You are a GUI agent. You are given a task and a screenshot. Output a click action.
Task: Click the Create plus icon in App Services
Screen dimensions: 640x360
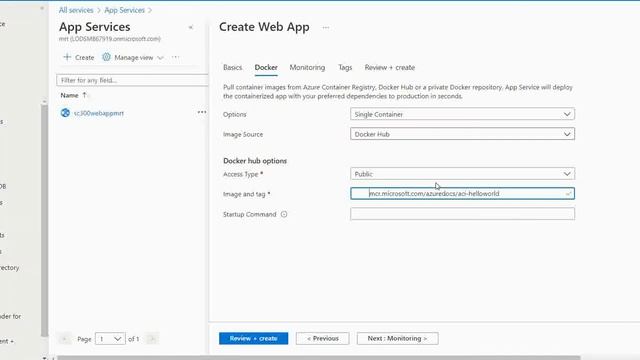pos(67,57)
